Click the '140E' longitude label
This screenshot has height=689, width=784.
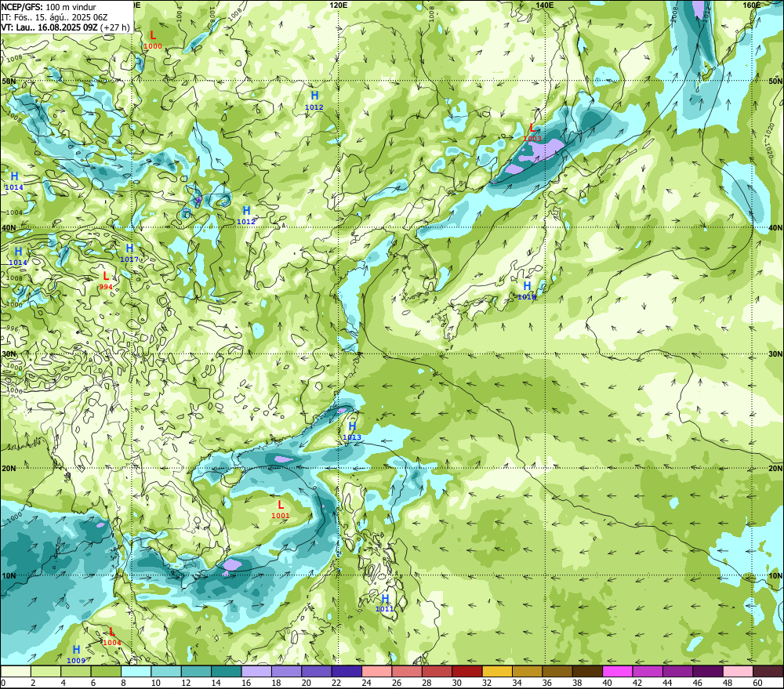545,5
